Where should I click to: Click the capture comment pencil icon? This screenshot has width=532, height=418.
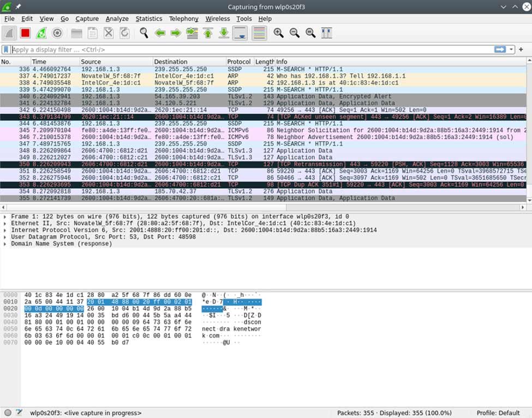(19, 413)
